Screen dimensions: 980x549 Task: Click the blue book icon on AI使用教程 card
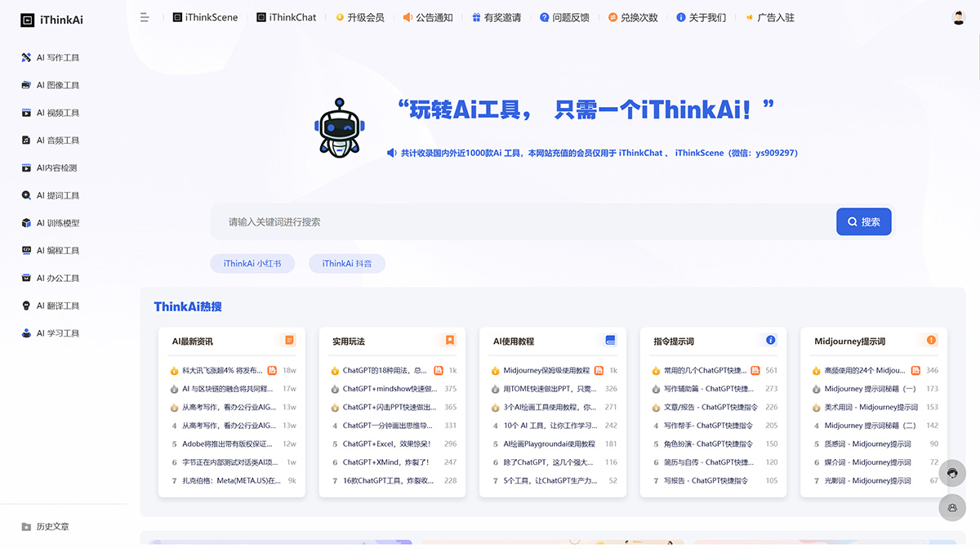610,340
